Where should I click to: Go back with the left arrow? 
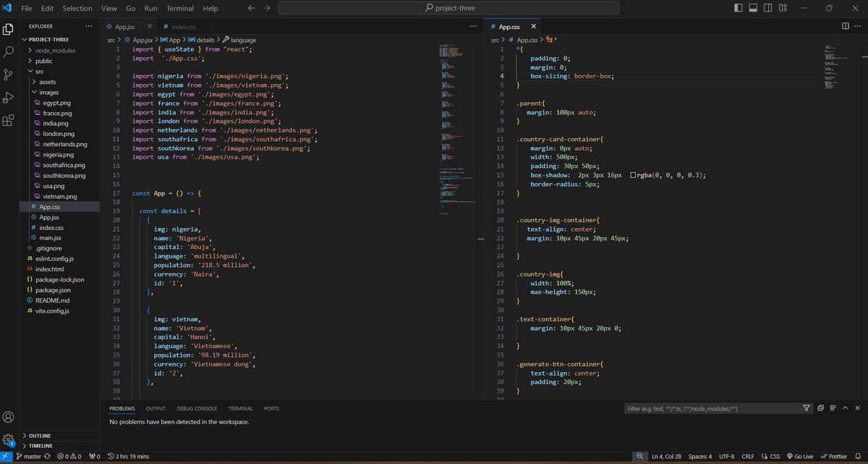251,8
